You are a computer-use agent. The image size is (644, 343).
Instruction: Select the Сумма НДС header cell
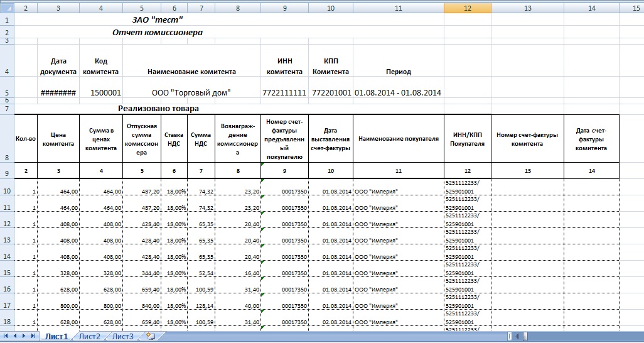201,139
